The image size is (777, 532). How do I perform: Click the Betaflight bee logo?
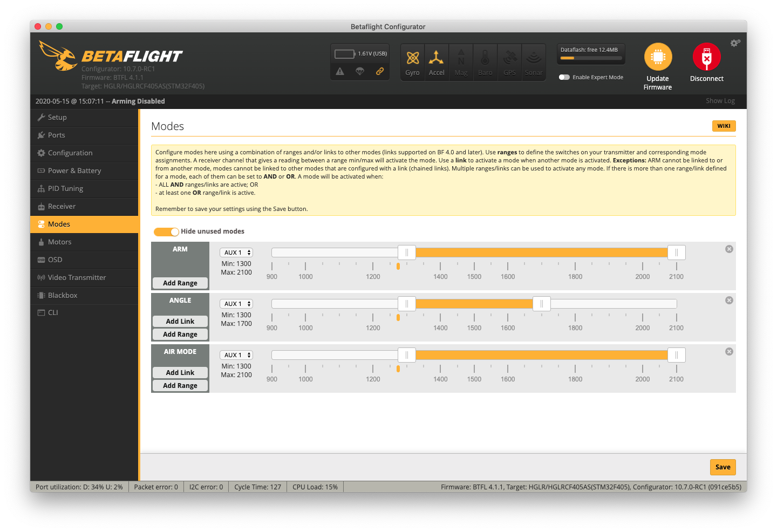[x=58, y=56]
